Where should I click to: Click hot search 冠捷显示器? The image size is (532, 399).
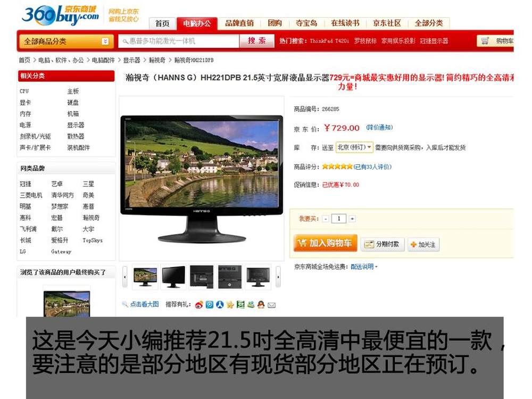click(434, 41)
